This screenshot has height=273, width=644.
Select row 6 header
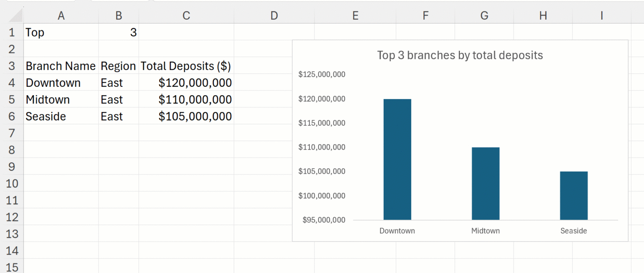coord(12,116)
